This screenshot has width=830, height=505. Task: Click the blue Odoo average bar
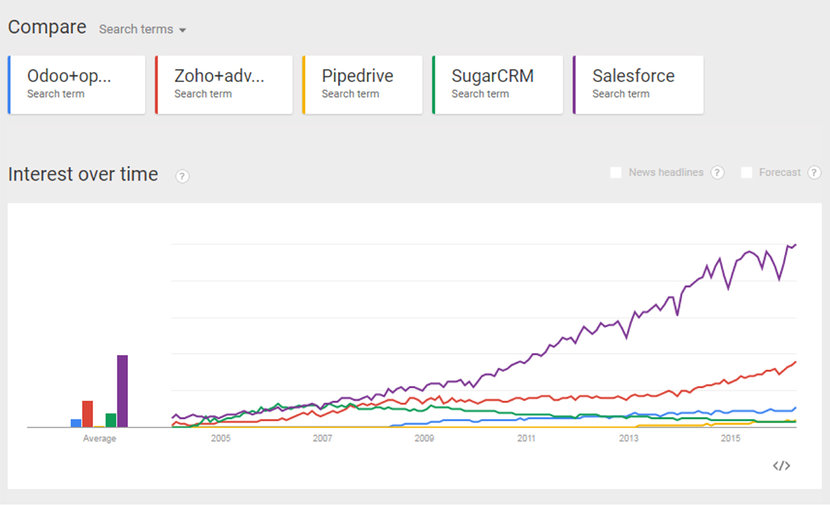[x=76, y=423]
